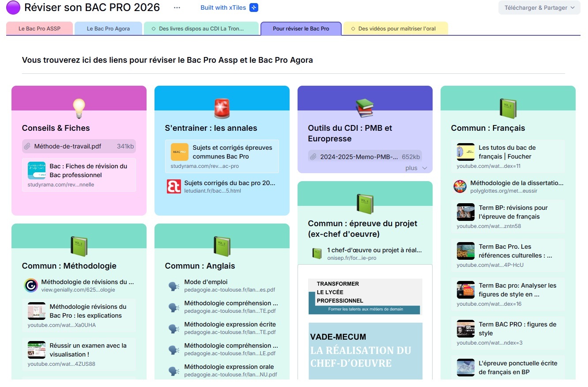
Task: Open the Télécharger & Partager dropdown
Action: pyautogui.click(x=539, y=8)
